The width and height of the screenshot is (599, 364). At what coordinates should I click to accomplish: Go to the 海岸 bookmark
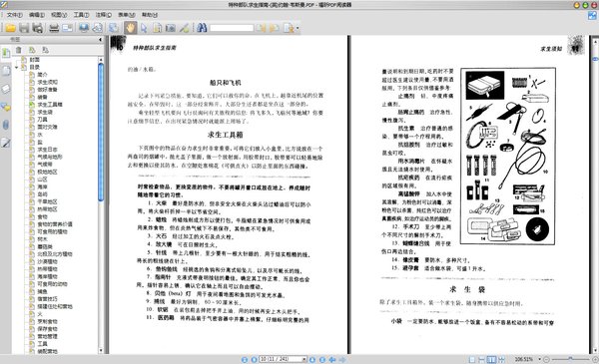[42, 186]
